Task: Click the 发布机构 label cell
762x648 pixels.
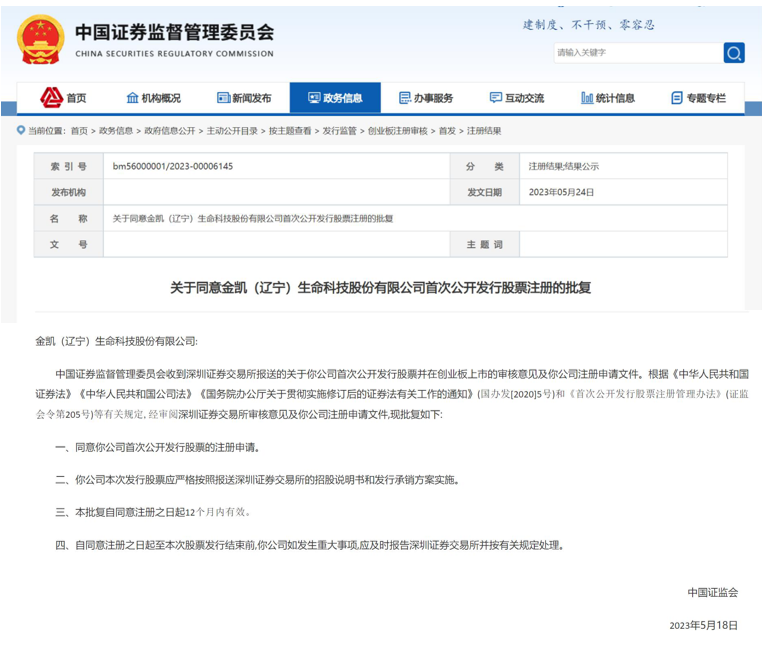Action: 69,193
